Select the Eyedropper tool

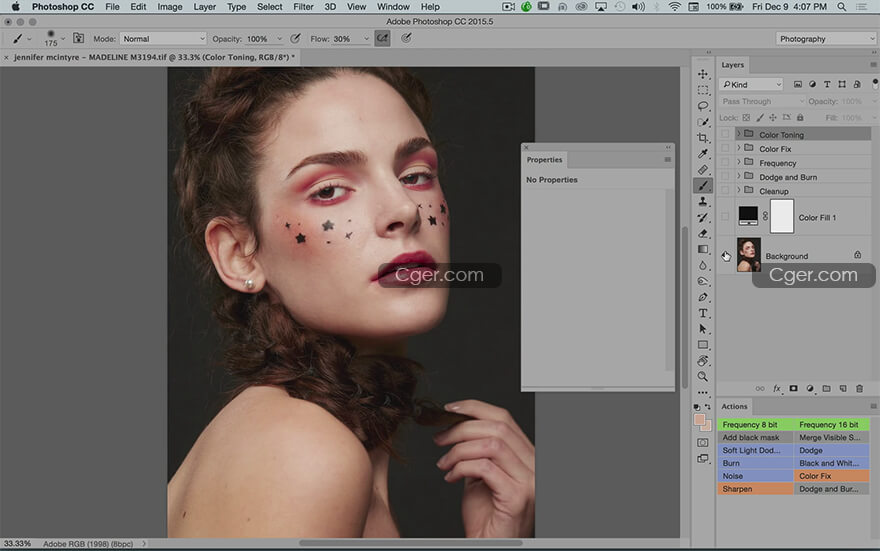(x=703, y=154)
